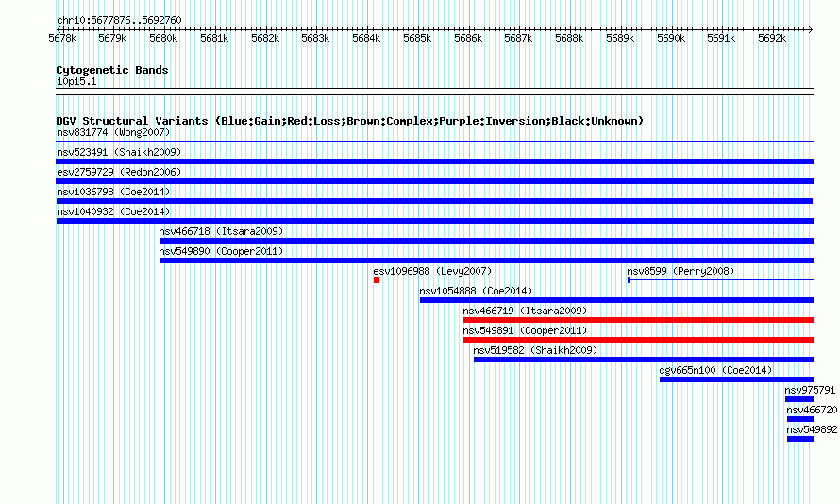The height and width of the screenshot is (504, 840).
Task: Select the dgv665n100 (Coe2014) label
Action: (x=715, y=370)
